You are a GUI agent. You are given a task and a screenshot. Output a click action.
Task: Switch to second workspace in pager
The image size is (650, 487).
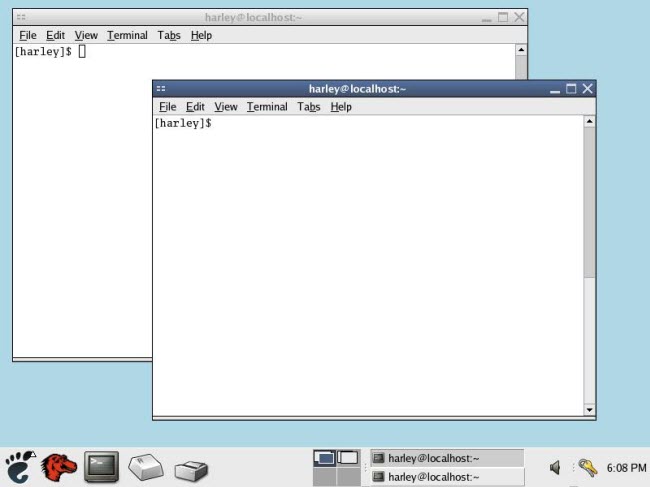point(348,458)
